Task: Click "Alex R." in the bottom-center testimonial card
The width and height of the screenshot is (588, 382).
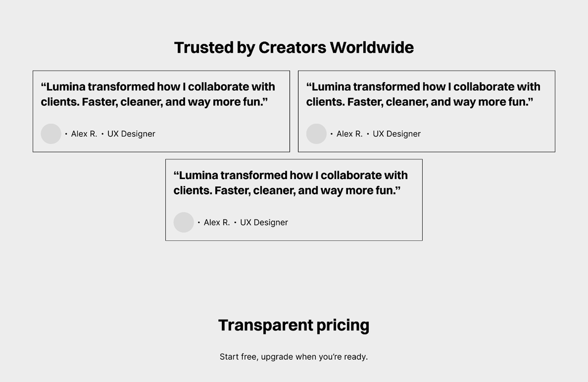Action: coord(217,223)
